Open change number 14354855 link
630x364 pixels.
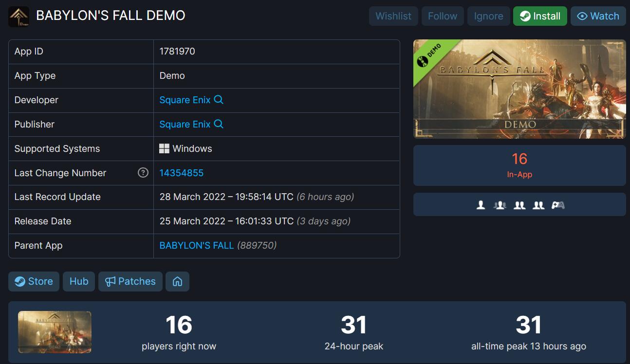point(182,173)
